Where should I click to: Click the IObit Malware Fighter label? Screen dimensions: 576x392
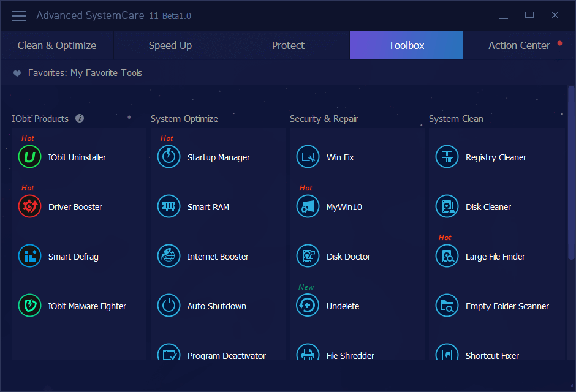pyautogui.click(x=87, y=306)
